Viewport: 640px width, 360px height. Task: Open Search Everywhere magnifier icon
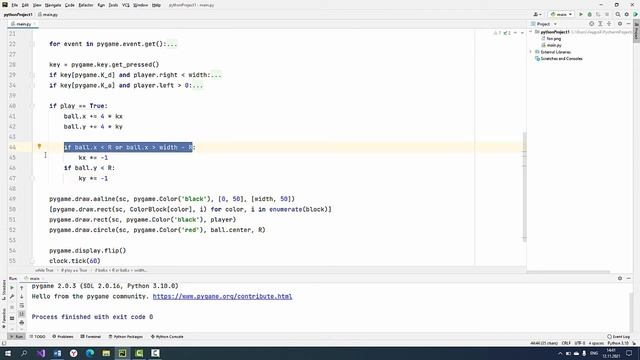tap(618, 14)
